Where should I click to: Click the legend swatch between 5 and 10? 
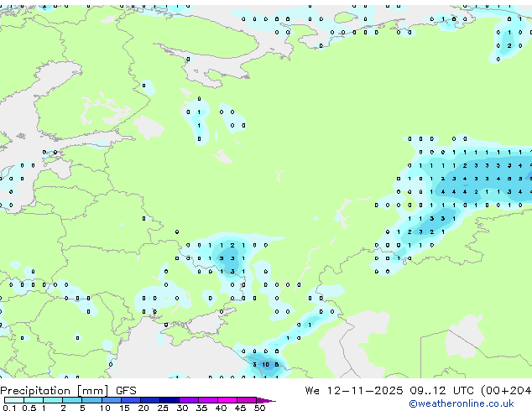(x=91, y=400)
